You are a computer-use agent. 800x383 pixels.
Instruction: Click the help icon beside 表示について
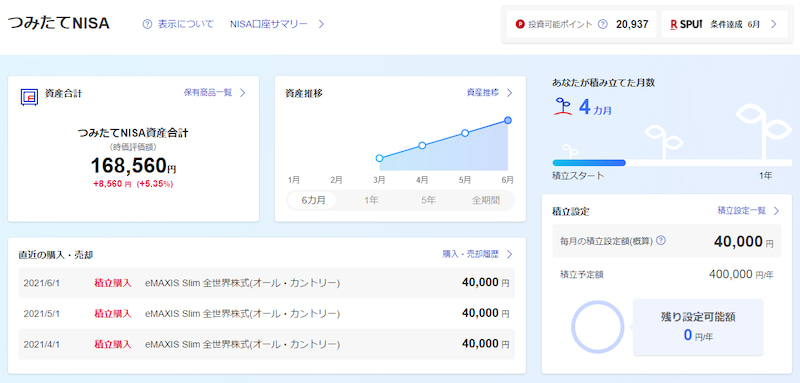click(x=147, y=24)
